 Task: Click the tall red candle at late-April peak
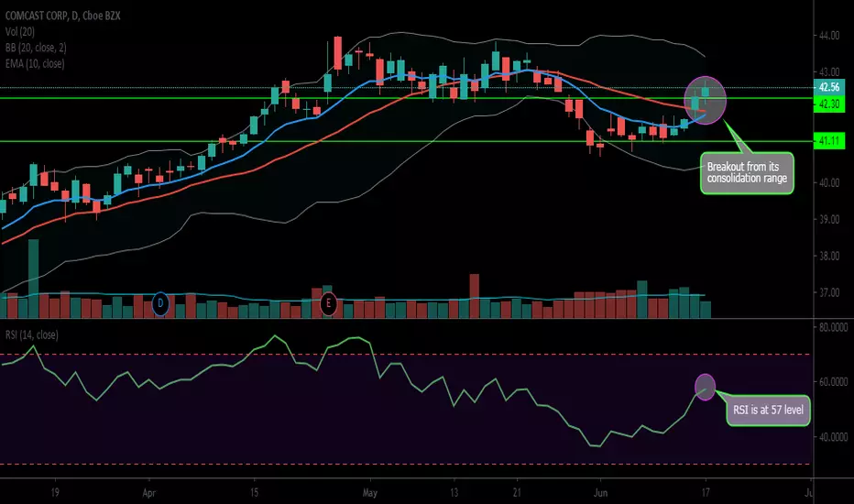338,53
